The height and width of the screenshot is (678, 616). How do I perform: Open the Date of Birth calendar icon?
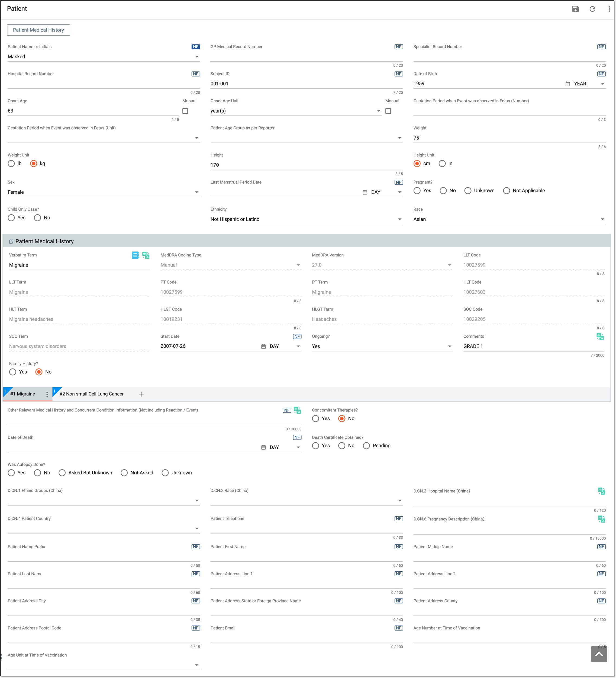pos(567,84)
